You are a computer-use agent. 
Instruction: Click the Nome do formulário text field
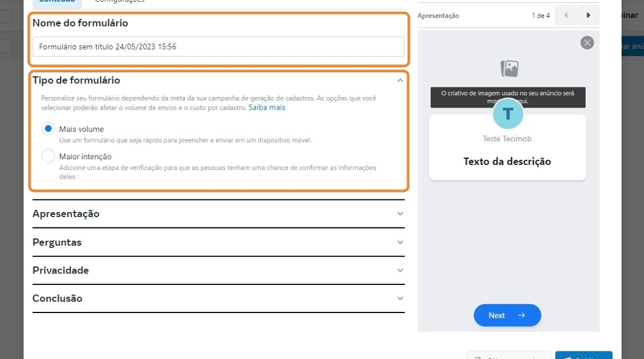point(218,47)
